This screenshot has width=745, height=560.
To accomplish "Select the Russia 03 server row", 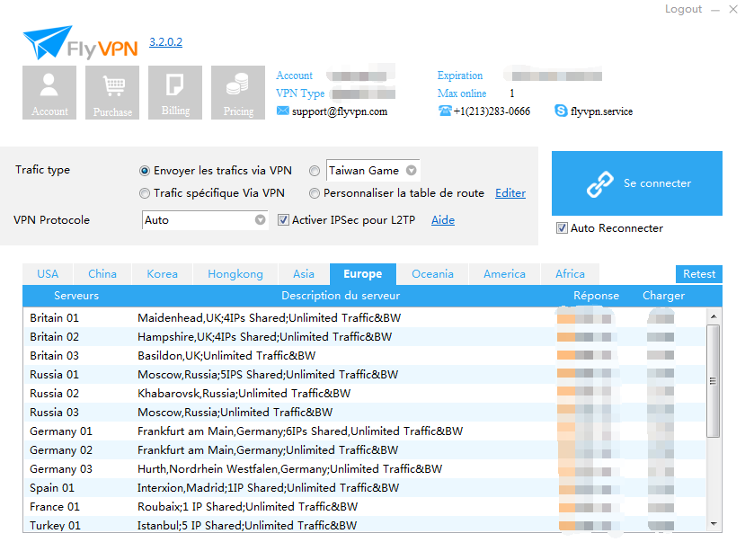I will click(365, 413).
